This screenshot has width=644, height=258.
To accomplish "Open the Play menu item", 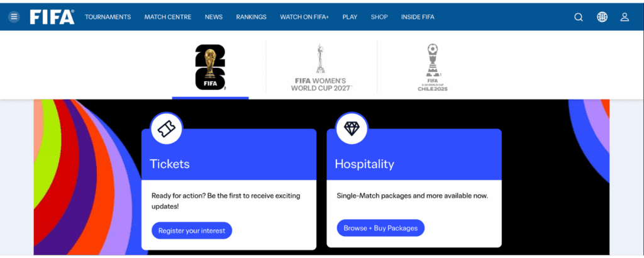I will (350, 17).
